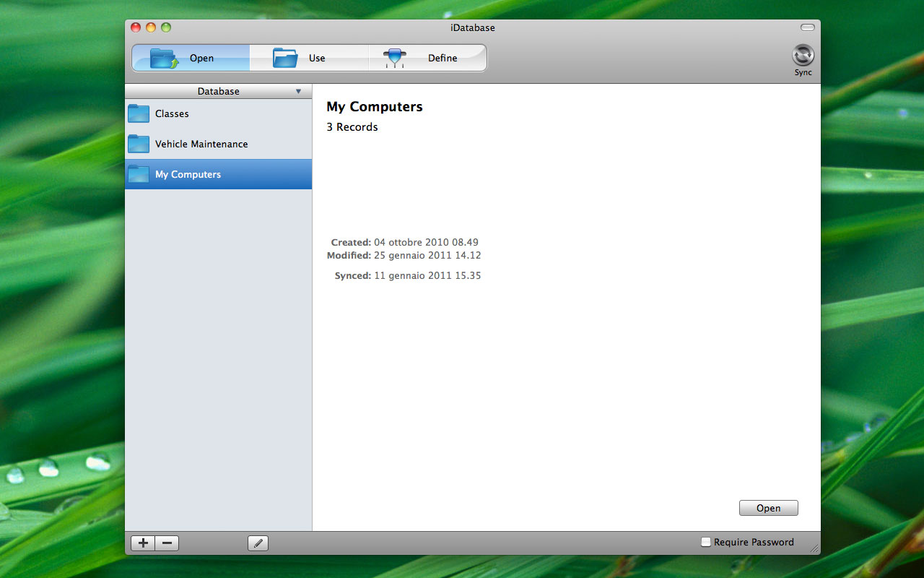Open the Define mode tab
924x578 pixels.
427,58
